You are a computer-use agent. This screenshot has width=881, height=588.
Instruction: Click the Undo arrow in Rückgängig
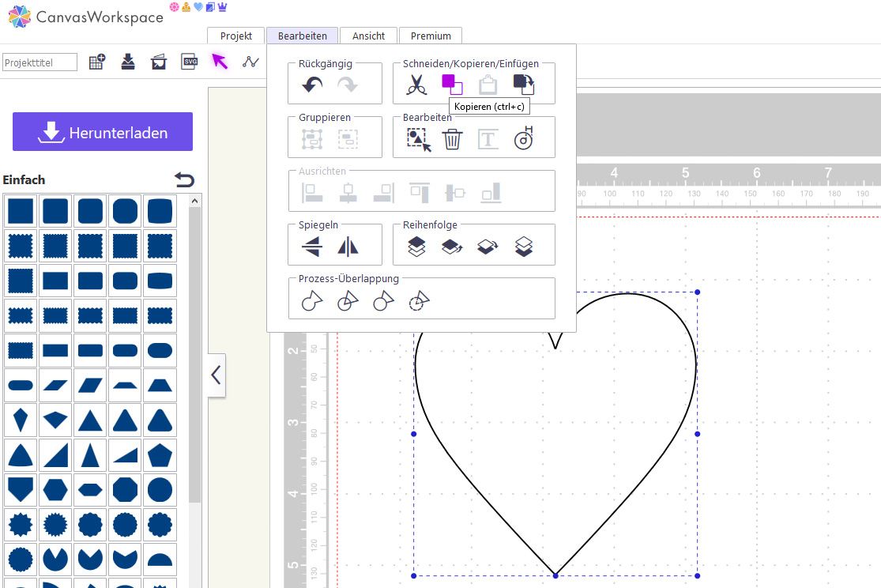point(312,85)
